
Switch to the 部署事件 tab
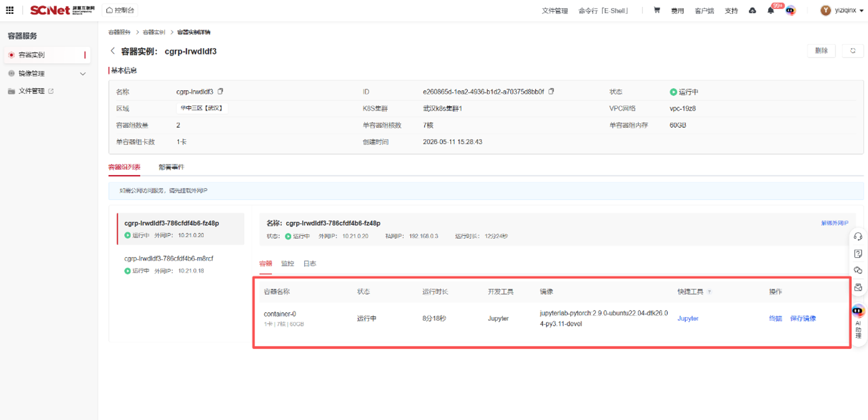pyautogui.click(x=171, y=167)
